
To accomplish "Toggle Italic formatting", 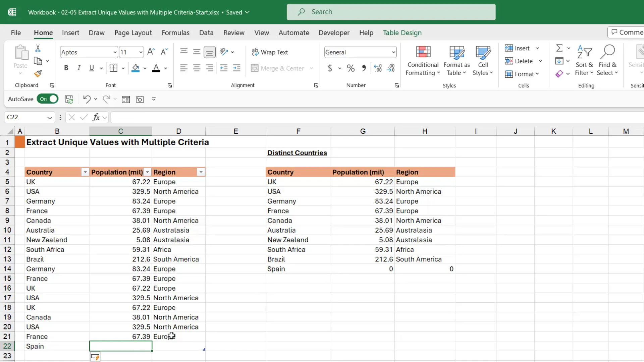I will [x=79, y=68].
